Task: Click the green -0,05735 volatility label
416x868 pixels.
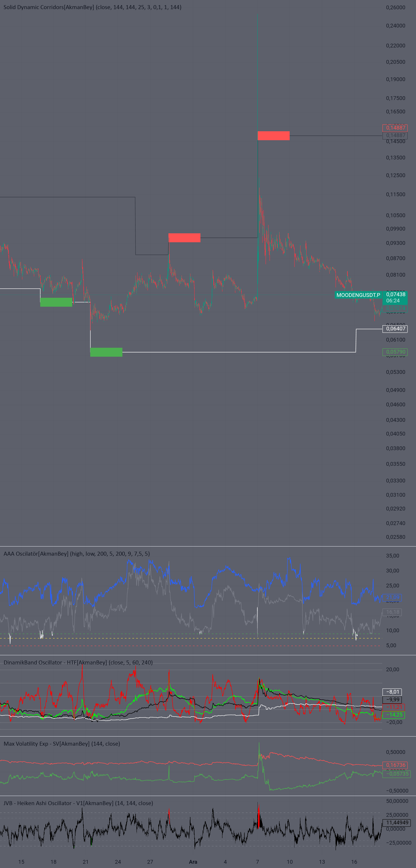Action: (396, 774)
